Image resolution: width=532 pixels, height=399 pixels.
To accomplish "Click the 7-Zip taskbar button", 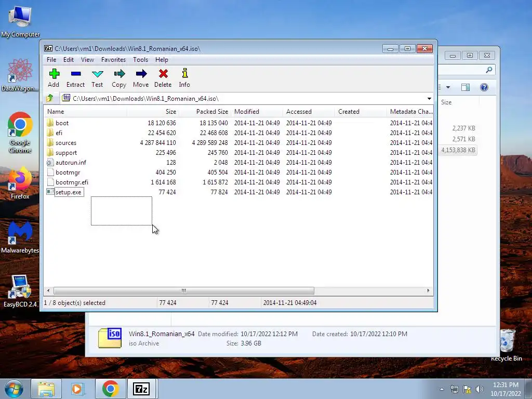I will coord(141,389).
